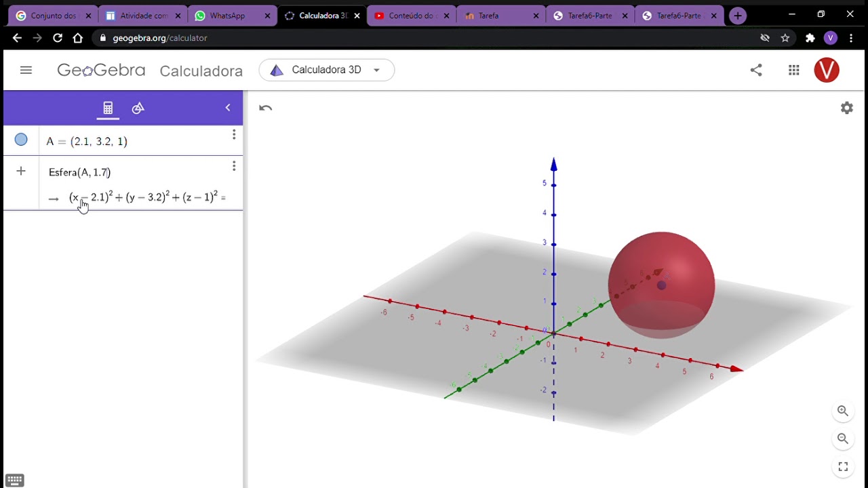
Task: Click the GeoGebra logo
Action: pos(101,70)
